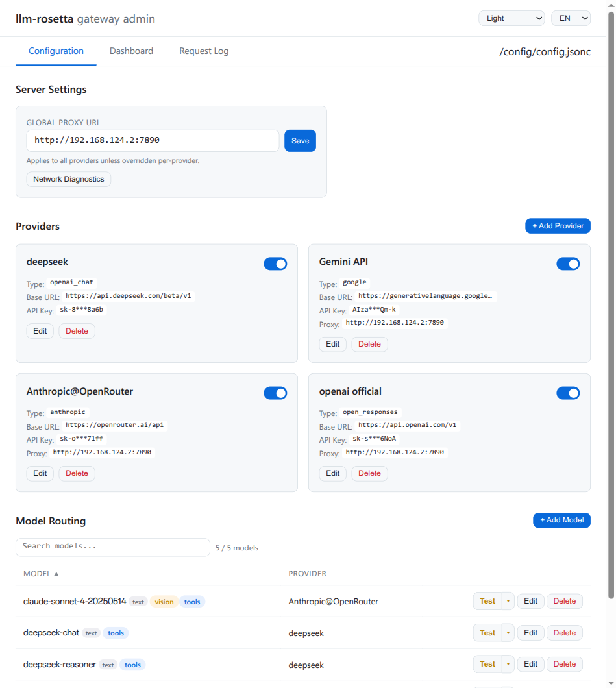Edit the deepseek-reasoner model route
Viewport: 616px width, 688px height.
[530, 664]
